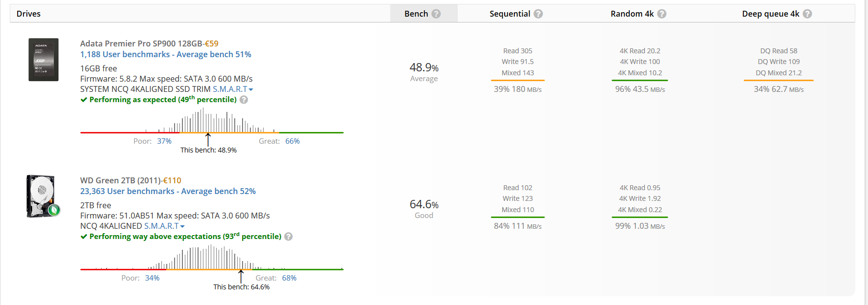Click the WD Green €110 price link
The image size is (868, 305).
tap(172, 180)
